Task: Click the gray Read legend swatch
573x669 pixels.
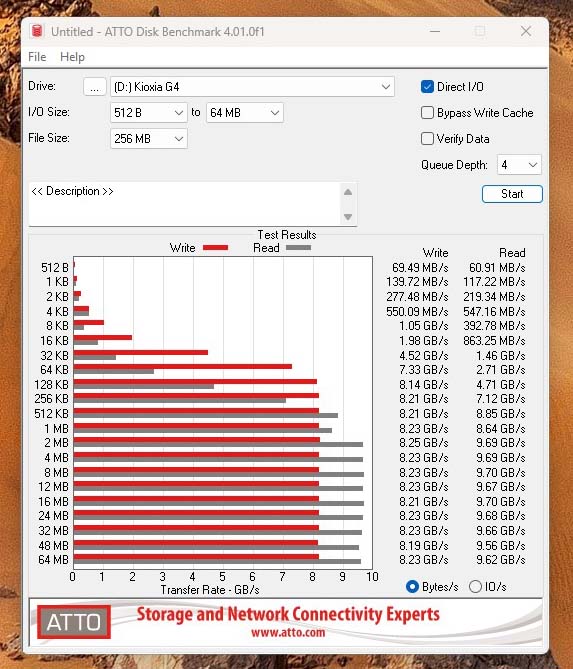Action: tap(298, 247)
